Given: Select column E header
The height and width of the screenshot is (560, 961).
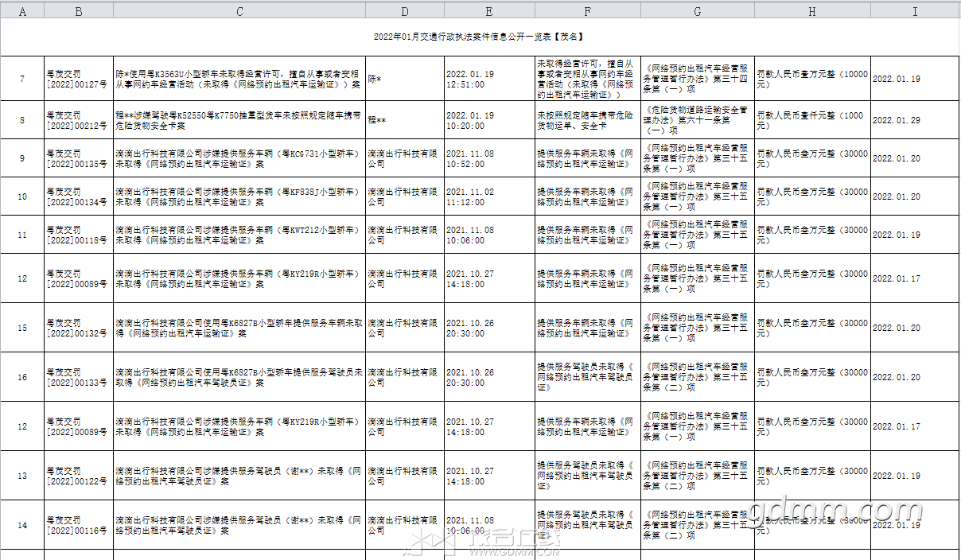Looking at the screenshot, I should (489, 11).
